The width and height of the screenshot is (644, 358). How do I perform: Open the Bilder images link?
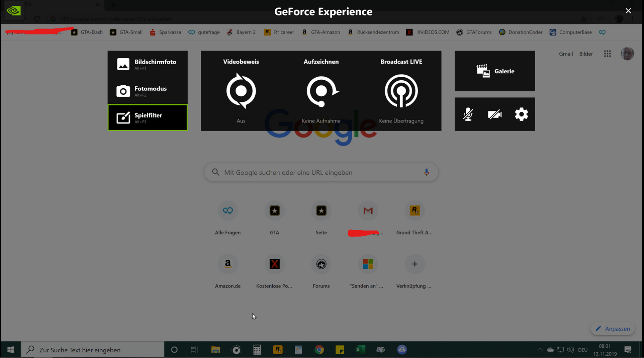point(586,54)
